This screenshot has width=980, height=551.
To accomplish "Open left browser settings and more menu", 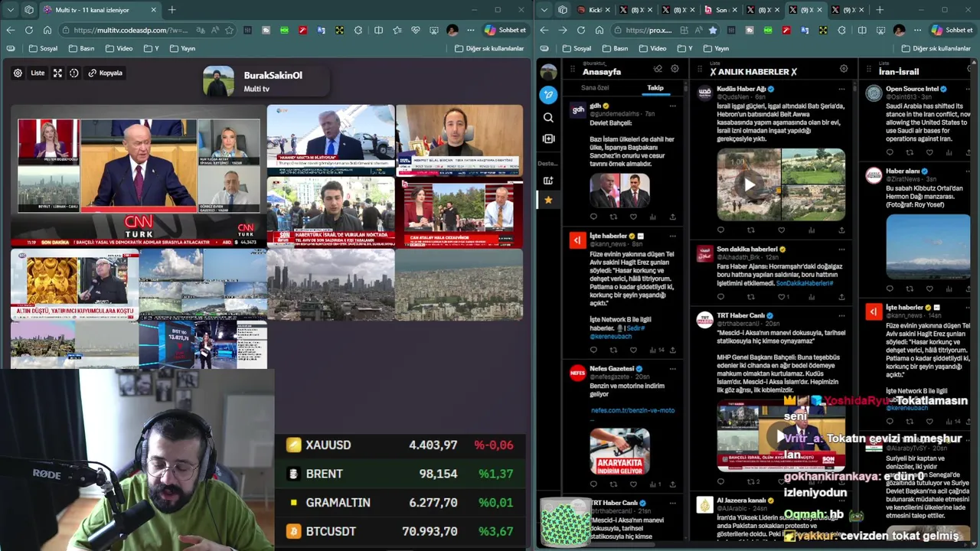I will tap(471, 30).
